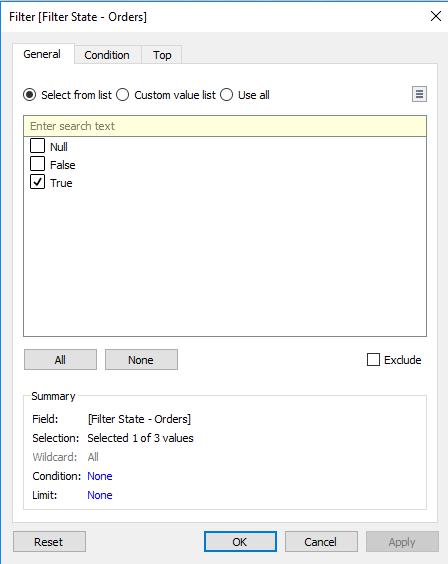The image size is (448, 564).
Task: Confirm the filter with OK
Action: [x=240, y=542]
